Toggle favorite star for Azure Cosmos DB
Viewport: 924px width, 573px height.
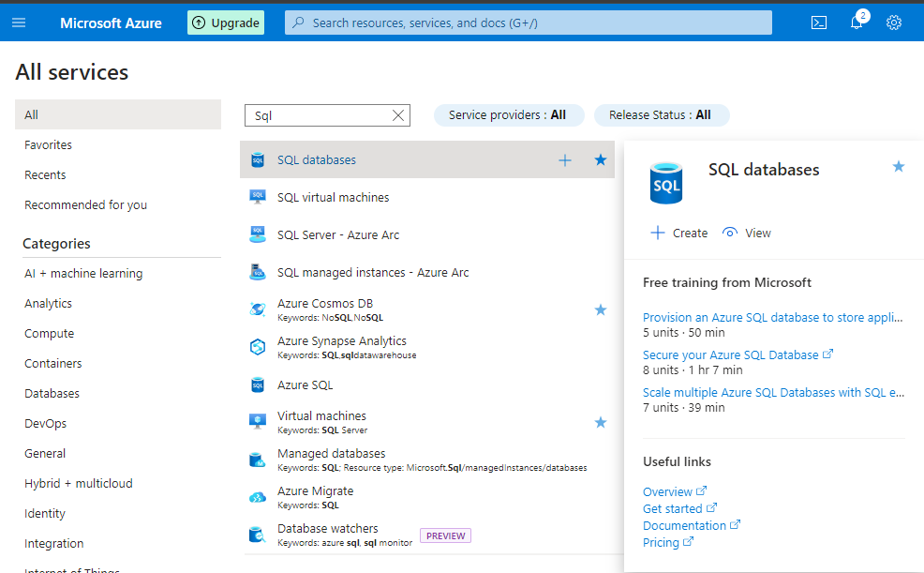[601, 310]
